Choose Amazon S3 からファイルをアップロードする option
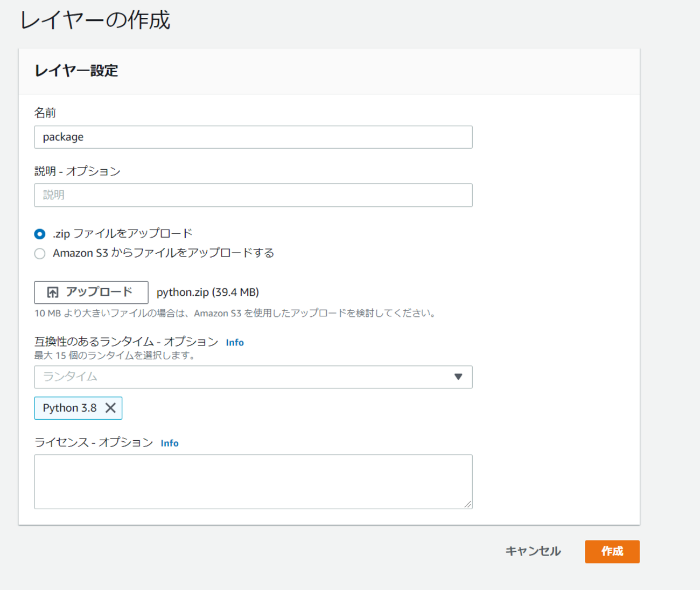This screenshot has width=700, height=590. 40,253
